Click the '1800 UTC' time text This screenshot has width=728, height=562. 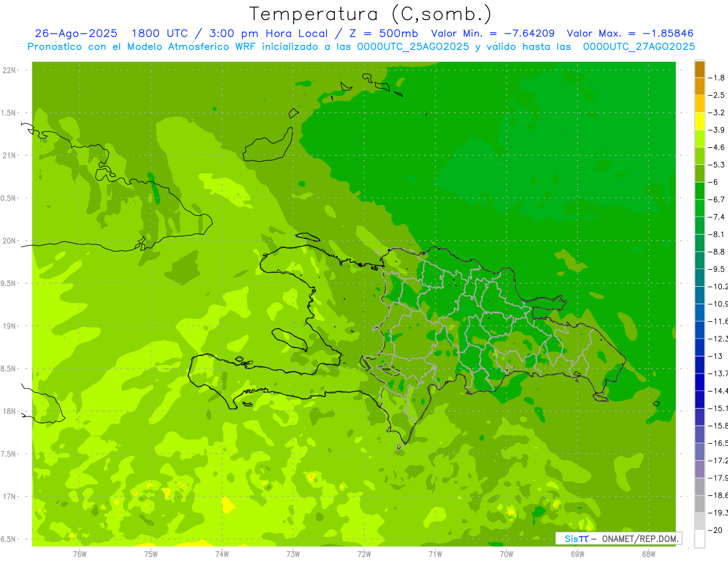click(x=161, y=33)
